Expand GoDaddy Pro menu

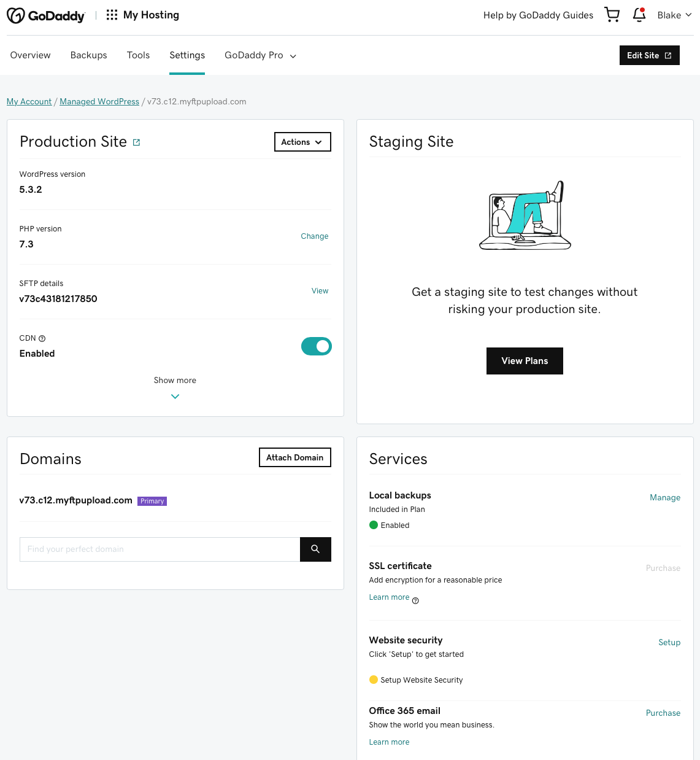point(260,55)
